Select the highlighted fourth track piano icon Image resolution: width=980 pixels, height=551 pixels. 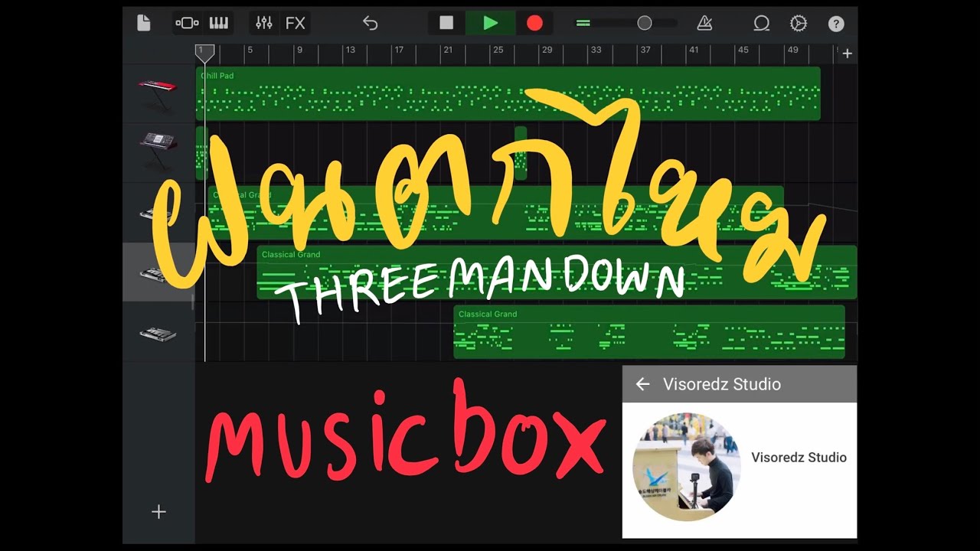(x=158, y=272)
